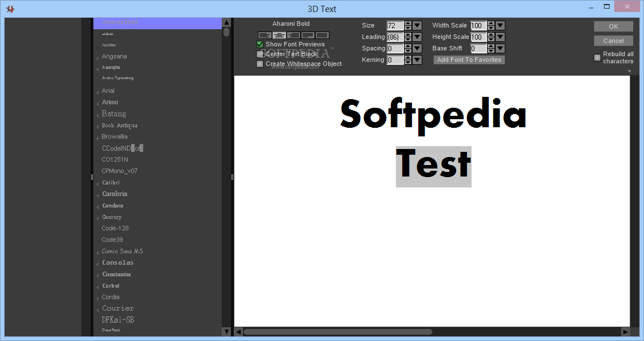Select the full justify alignment icon

pyautogui.click(x=322, y=36)
